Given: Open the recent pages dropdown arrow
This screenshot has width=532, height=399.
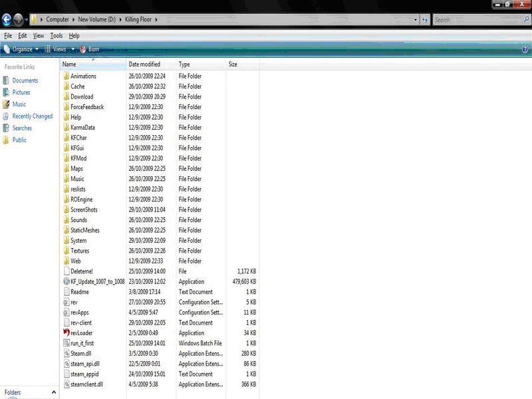Looking at the screenshot, I should click(26, 20).
